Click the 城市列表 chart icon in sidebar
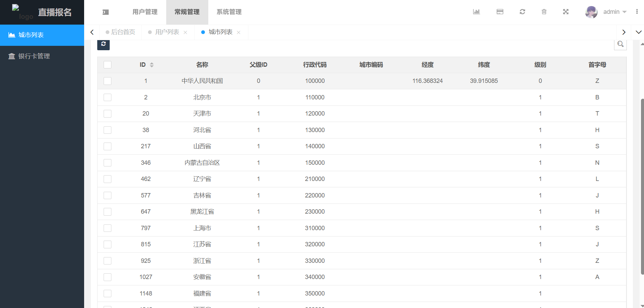This screenshot has height=308, width=644. [12, 35]
